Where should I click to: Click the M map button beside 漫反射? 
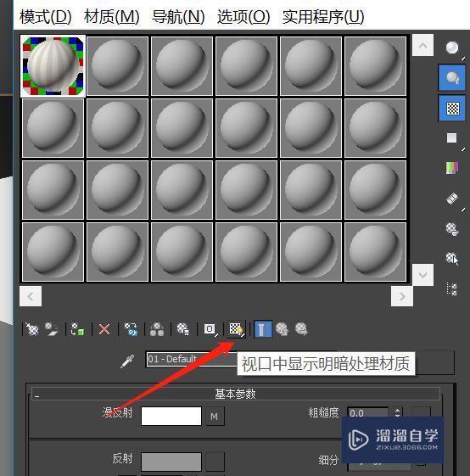(x=215, y=417)
